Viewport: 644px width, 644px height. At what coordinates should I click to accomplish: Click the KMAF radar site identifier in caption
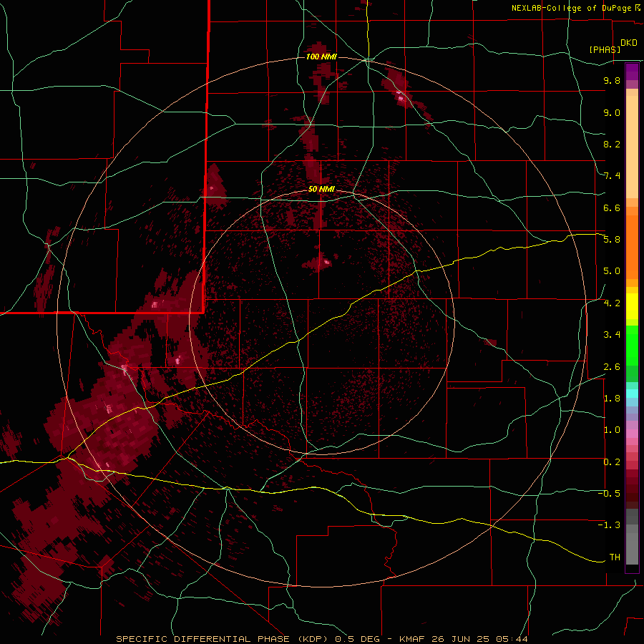click(x=413, y=639)
